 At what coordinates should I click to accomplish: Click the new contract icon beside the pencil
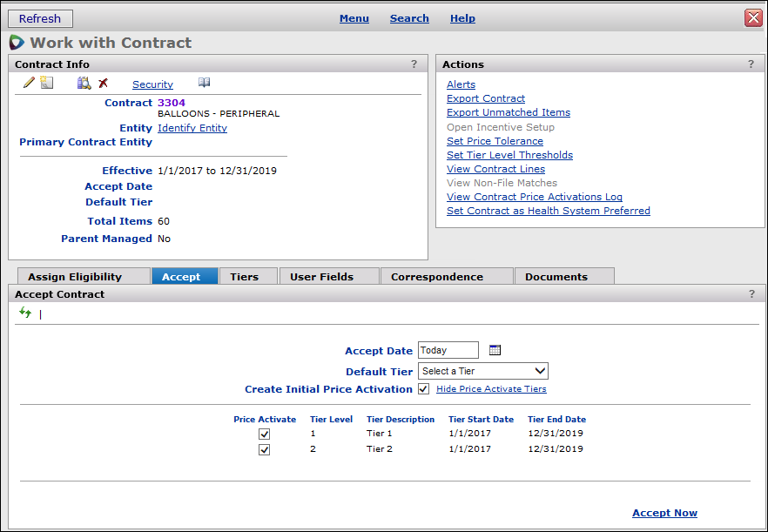(x=46, y=83)
